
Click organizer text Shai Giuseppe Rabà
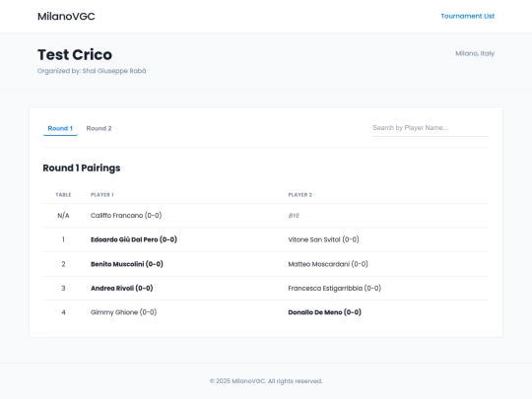tap(114, 71)
